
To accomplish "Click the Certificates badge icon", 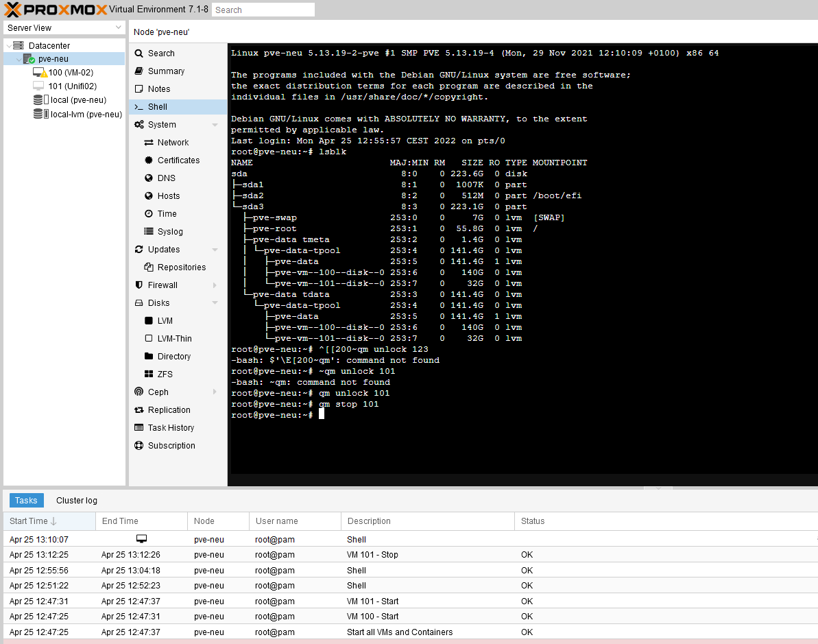I will click(x=149, y=160).
